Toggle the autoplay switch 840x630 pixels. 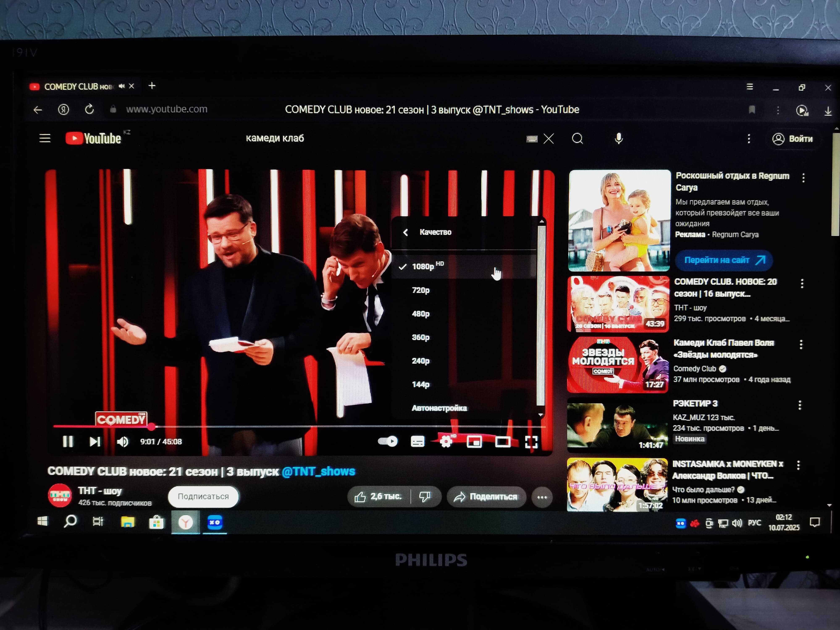click(388, 441)
